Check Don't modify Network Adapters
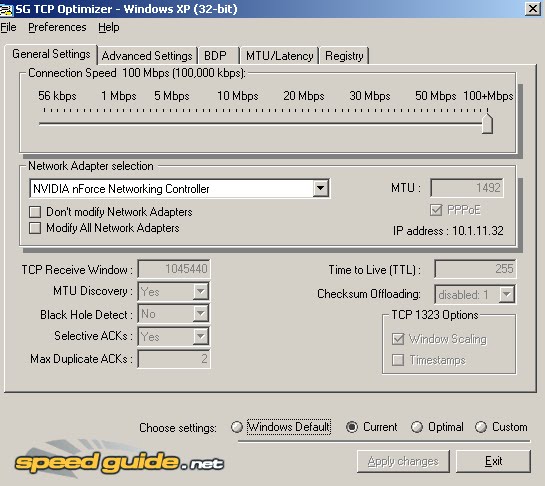This screenshot has height=486, width=545. [35, 212]
